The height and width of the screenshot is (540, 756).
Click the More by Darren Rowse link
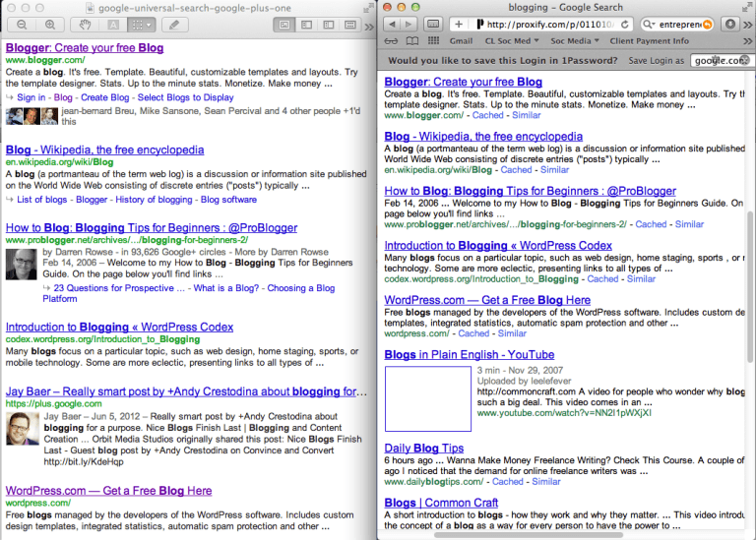283,252
